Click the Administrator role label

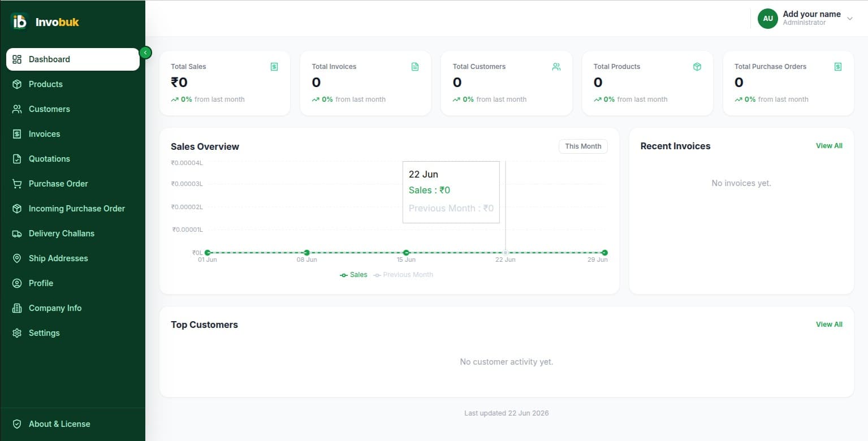point(804,23)
